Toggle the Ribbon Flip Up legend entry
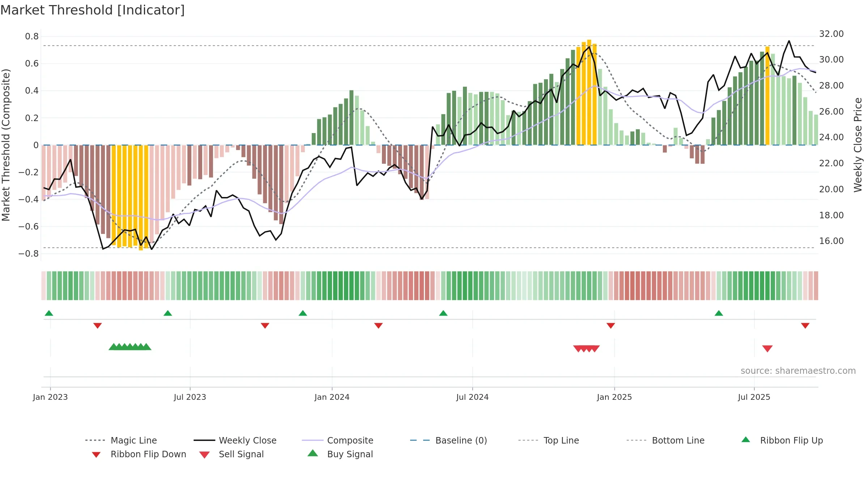Screen dimensions: 868x488 782,440
